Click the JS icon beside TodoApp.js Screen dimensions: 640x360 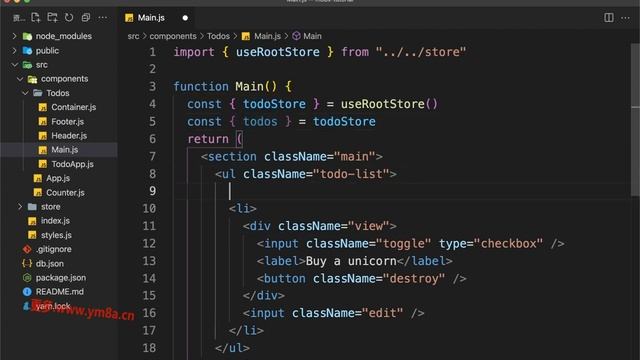coord(42,164)
